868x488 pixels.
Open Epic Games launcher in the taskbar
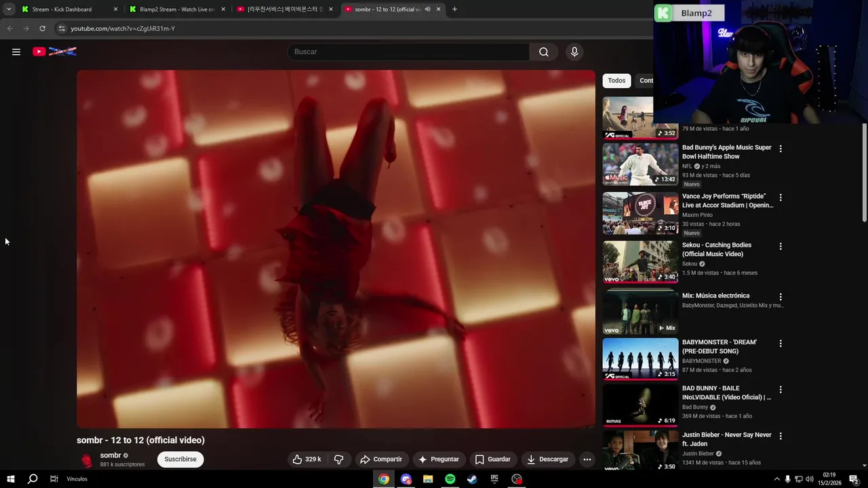pyautogui.click(x=494, y=479)
